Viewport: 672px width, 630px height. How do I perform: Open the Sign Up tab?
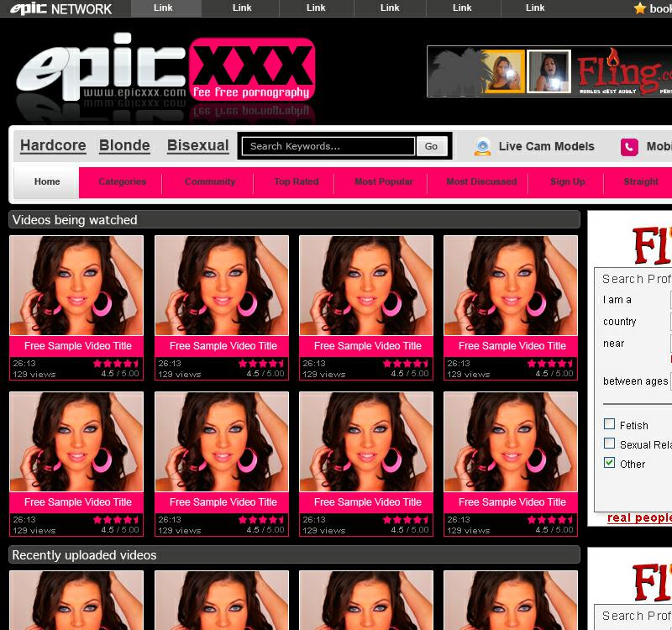(x=568, y=181)
